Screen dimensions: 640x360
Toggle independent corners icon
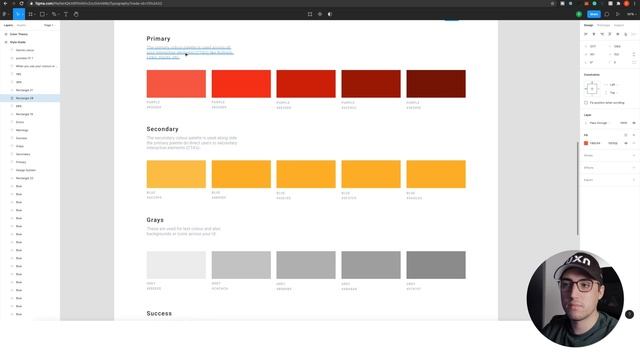tap(634, 62)
